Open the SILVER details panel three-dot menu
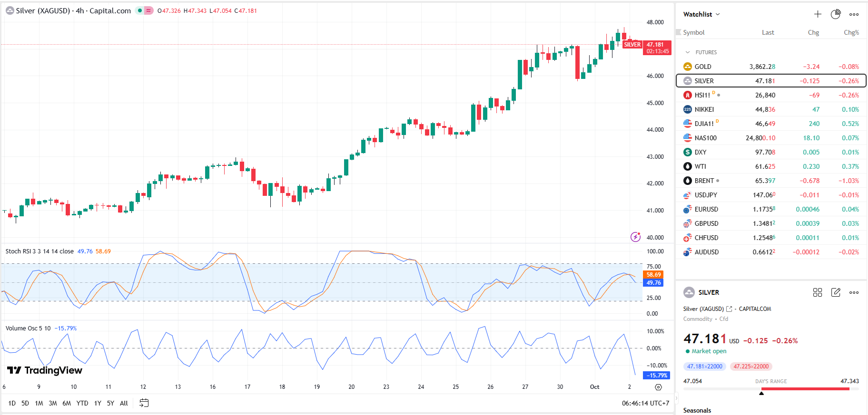 [854, 292]
